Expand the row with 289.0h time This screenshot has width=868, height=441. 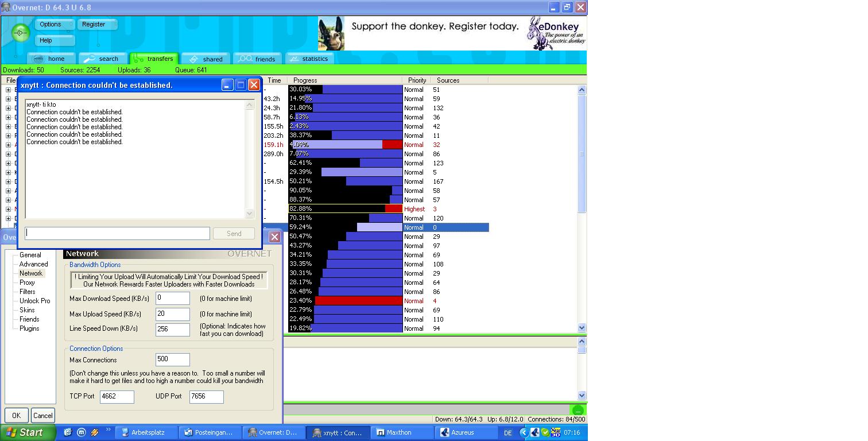point(9,154)
